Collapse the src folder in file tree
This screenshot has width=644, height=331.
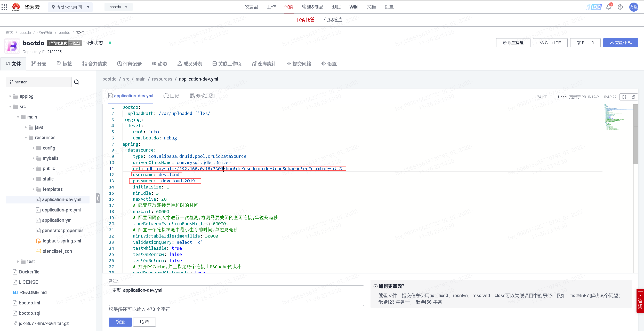[10, 106]
